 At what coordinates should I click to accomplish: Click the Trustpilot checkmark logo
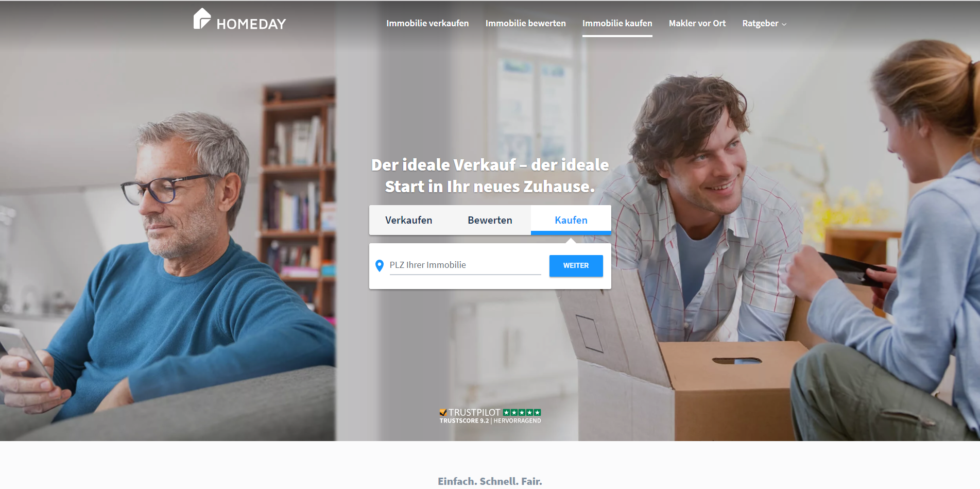[443, 412]
